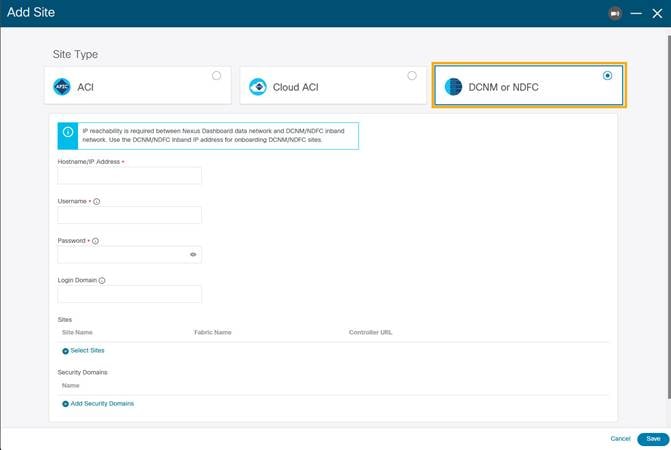The height and width of the screenshot is (450, 671).
Task: Focus the Username input field
Action: tap(129, 215)
